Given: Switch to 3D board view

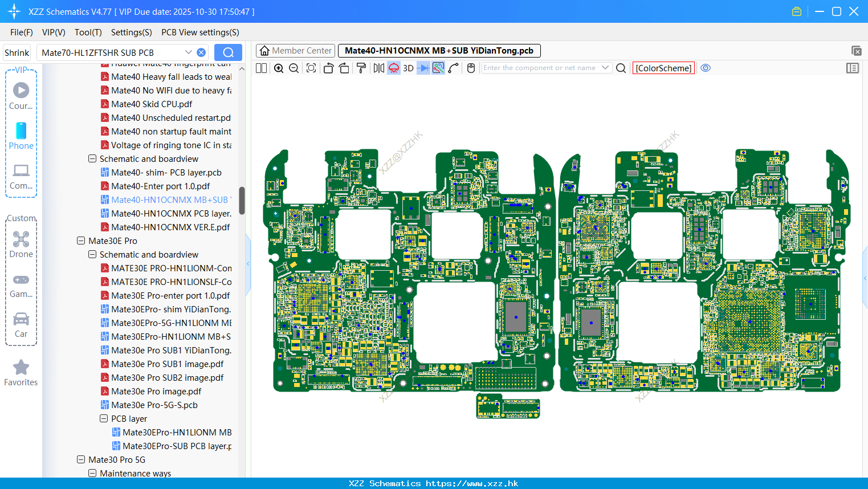Looking at the screenshot, I should pos(408,68).
